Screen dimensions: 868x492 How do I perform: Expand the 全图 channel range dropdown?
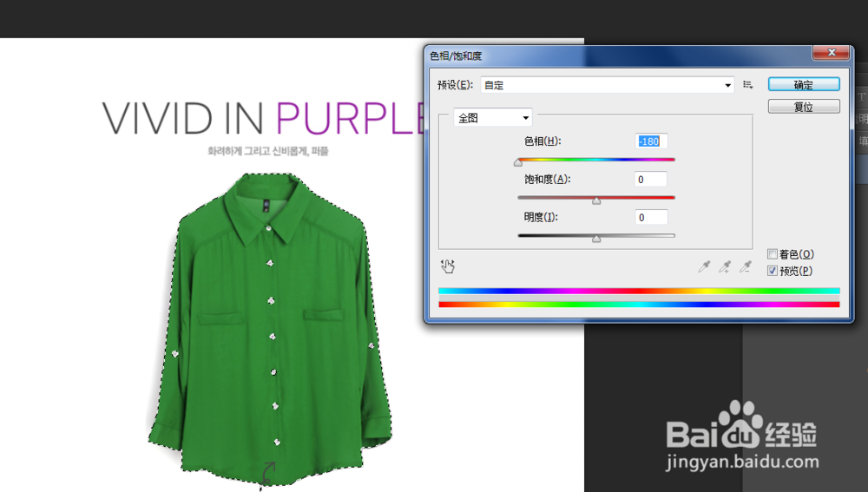(493, 117)
